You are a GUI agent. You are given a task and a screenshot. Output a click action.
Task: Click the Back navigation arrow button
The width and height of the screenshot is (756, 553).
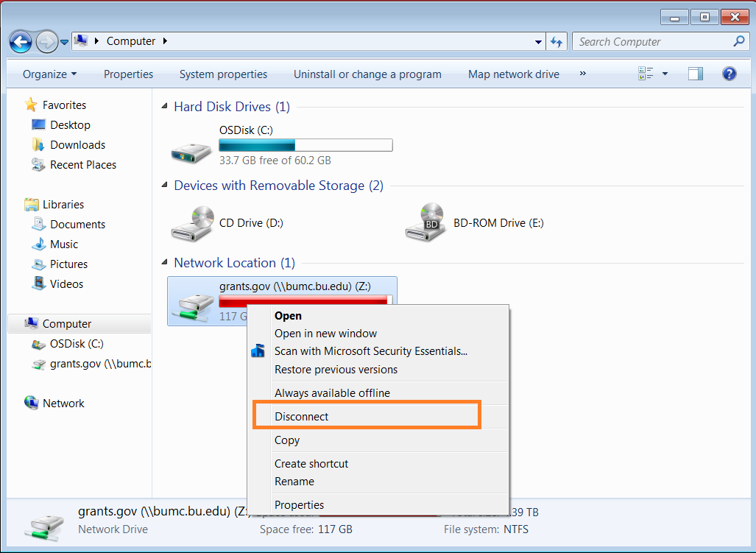pyautogui.click(x=21, y=42)
